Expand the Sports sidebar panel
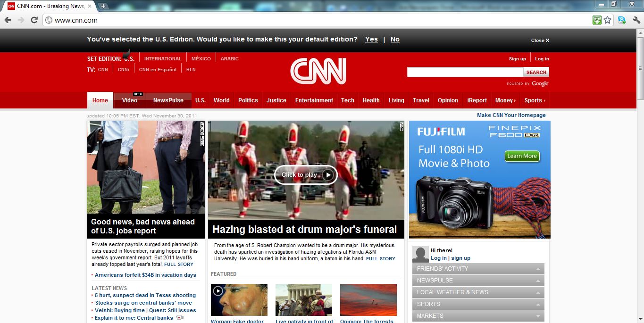Image resolution: width=644 pixels, height=323 pixels. [x=478, y=304]
